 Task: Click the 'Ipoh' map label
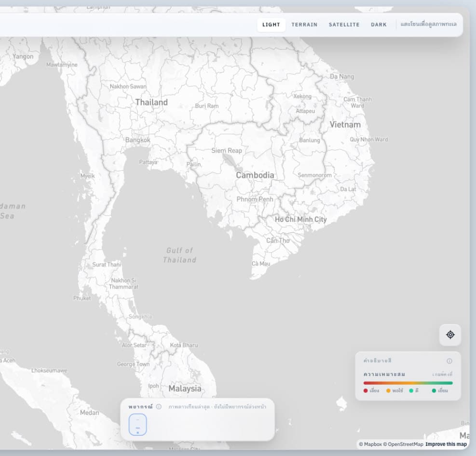tap(154, 386)
